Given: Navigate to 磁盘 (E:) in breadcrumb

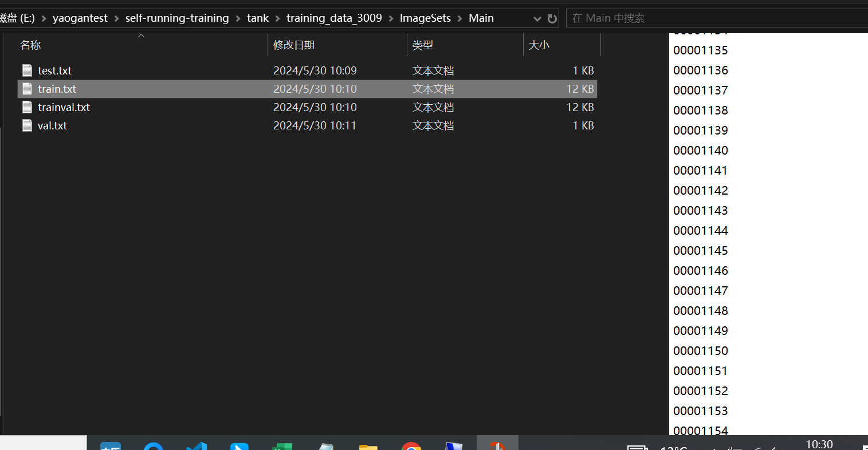Looking at the screenshot, I should click(17, 18).
